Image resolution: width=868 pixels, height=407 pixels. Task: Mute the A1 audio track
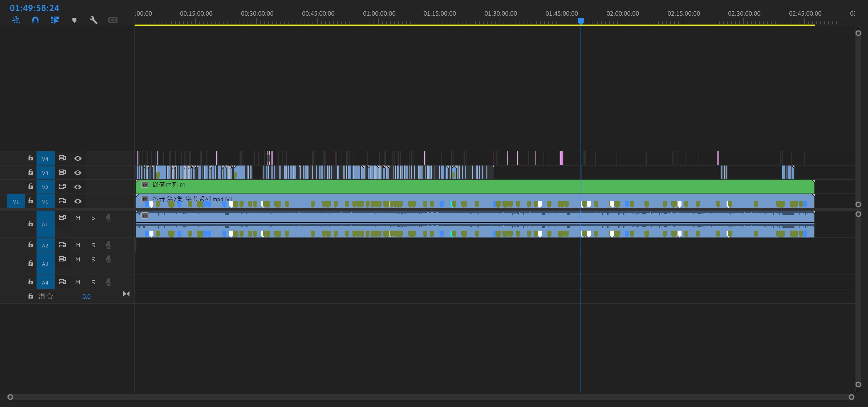pyautogui.click(x=78, y=218)
